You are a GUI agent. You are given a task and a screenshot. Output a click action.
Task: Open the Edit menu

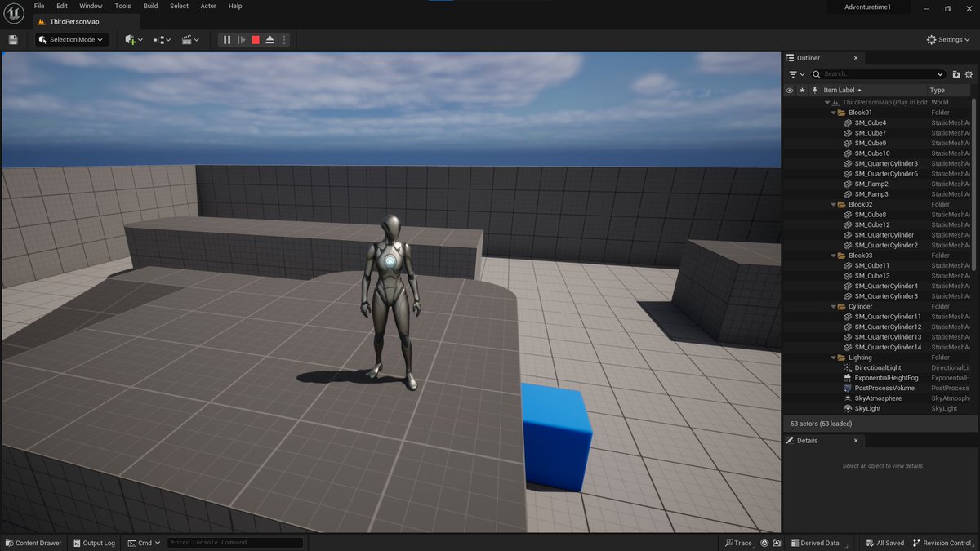(61, 6)
